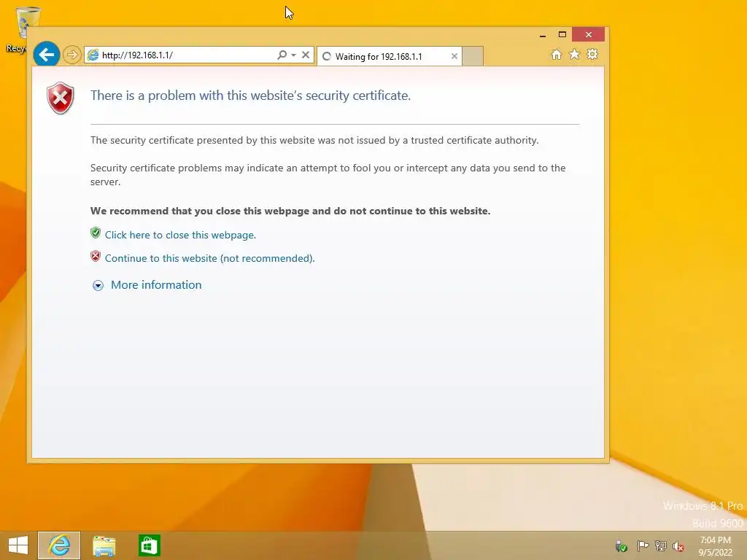Image resolution: width=747 pixels, height=560 pixels.
Task: Open the address bar autocomplete dropdown arrow
Action: pyautogui.click(x=293, y=55)
